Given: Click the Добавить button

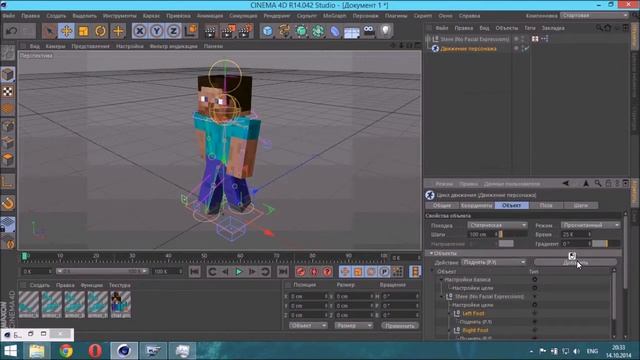Looking at the screenshot, I should pyautogui.click(x=575, y=262).
